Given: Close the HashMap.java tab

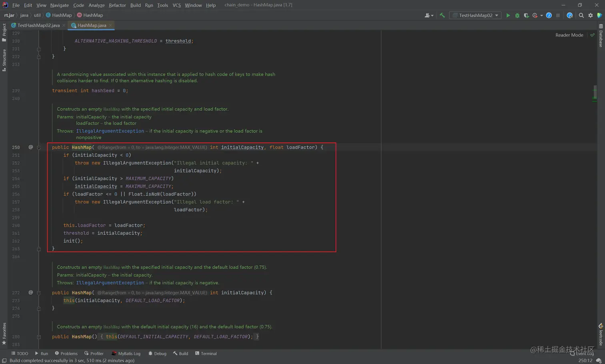Looking at the screenshot, I should coord(110,25).
